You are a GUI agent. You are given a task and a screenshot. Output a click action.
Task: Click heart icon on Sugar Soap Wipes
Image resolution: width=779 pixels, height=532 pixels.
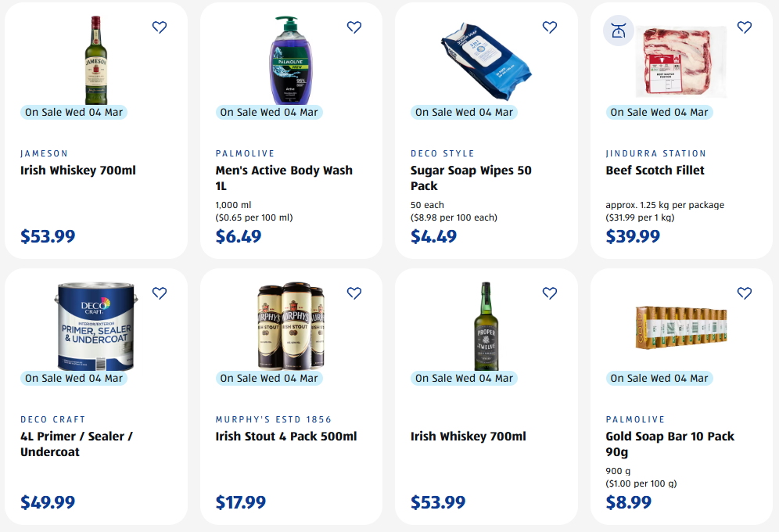point(550,27)
